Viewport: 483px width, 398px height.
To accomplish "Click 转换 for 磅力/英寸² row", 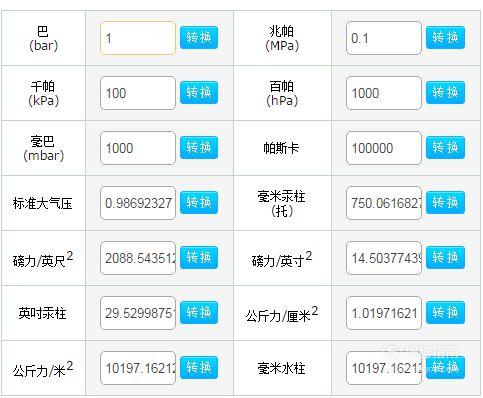I will point(445,257).
